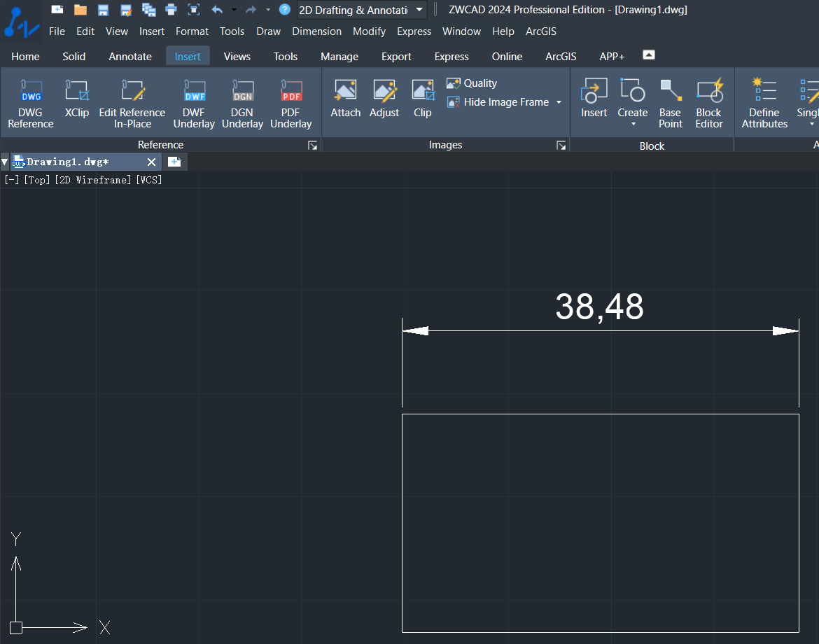Switch to the Home ribbon tab

[26, 57]
